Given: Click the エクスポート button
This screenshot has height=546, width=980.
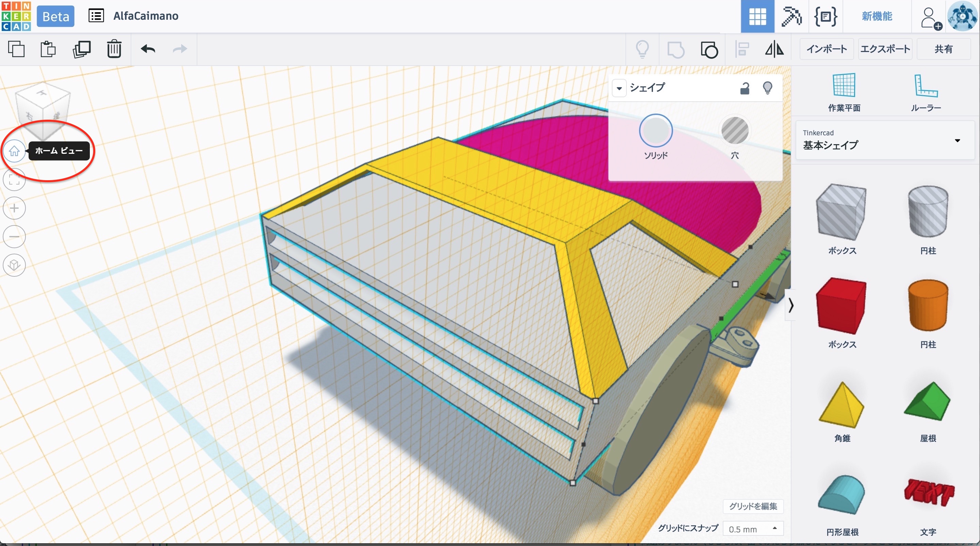Looking at the screenshot, I should pyautogui.click(x=885, y=49).
